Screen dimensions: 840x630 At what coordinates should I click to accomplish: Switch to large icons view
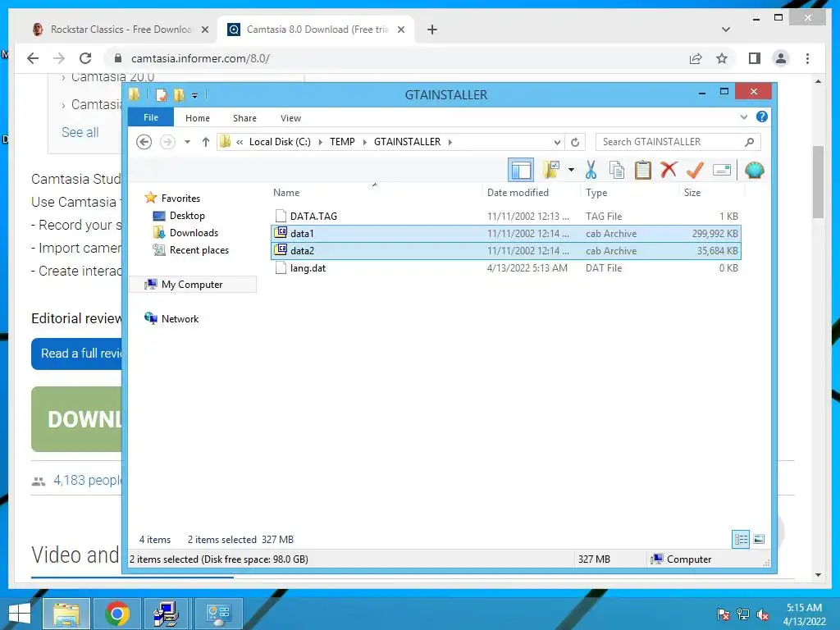[x=759, y=539]
